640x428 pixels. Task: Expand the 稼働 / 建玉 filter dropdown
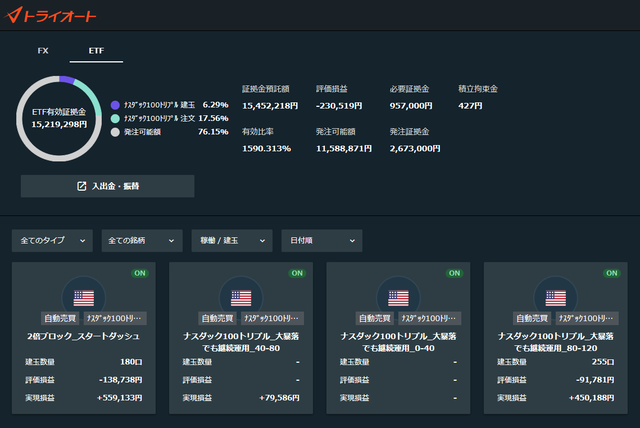click(232, 240)
